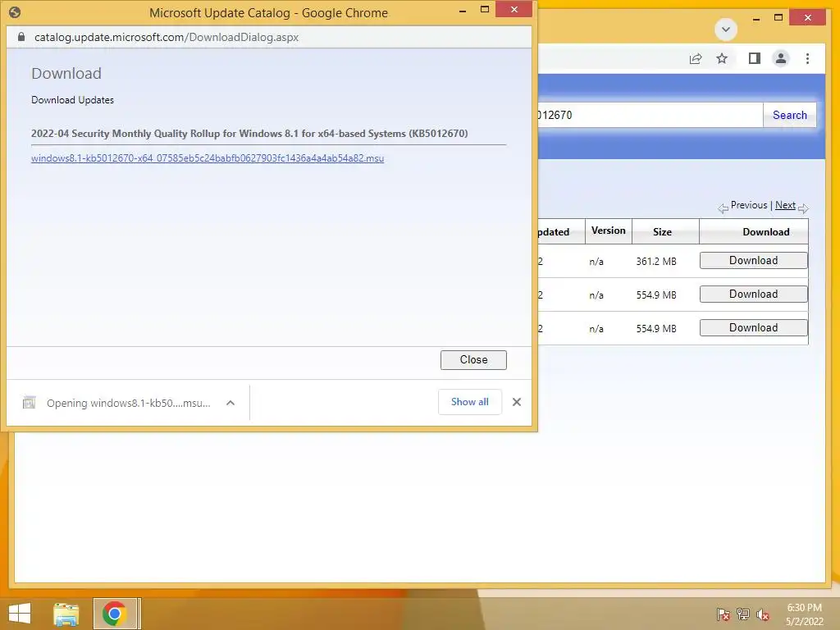
Task: Open the windows8.1-kb5012670-x64 .msu download link
Action: pos(208,158)
